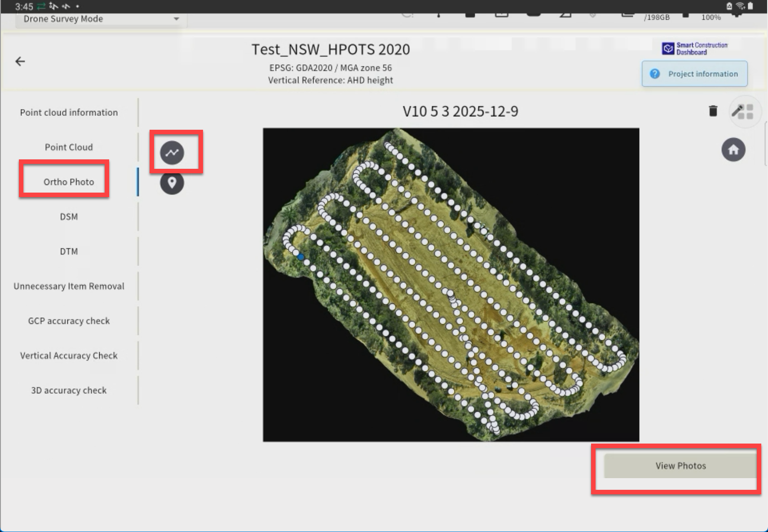
Task: Switch to the Point Cloud tab
Action: [69, 147]
